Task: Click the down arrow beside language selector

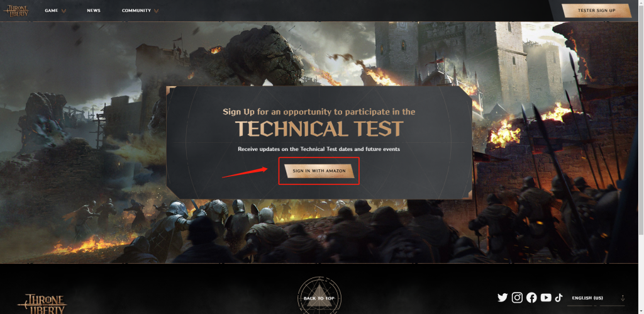Action: (x=623, y=298)
